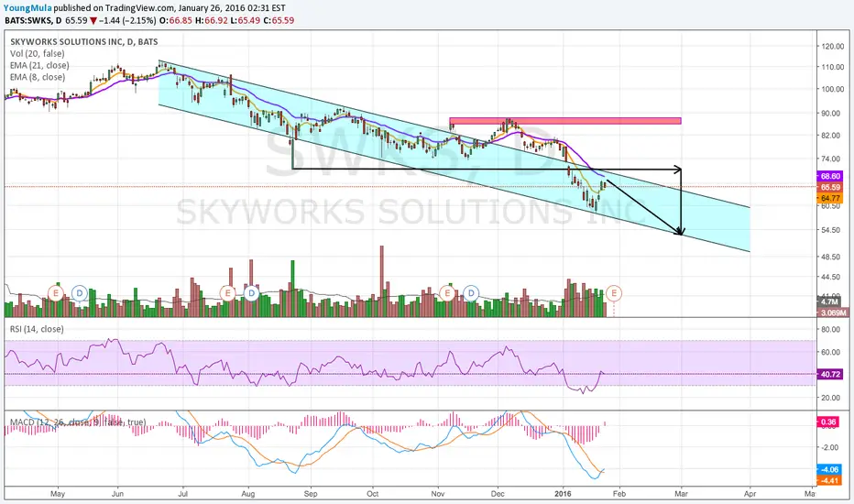
Task: Click the 0.36 MACD histogram label
Action: click(828, 422)
